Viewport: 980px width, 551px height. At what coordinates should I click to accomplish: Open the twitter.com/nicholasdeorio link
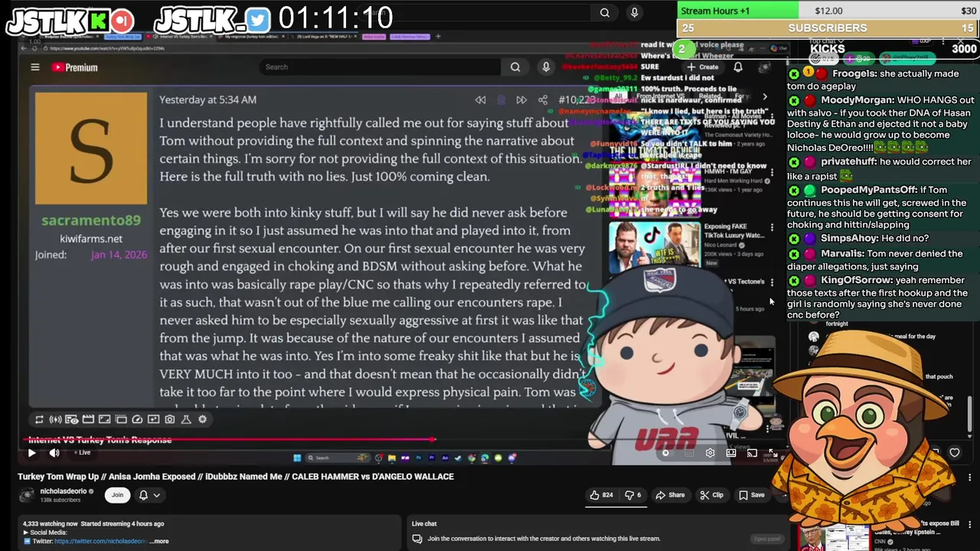100,541
